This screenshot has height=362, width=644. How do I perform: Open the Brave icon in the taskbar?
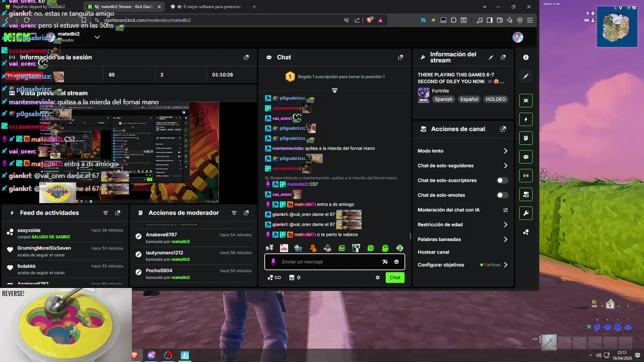(135, 355)
